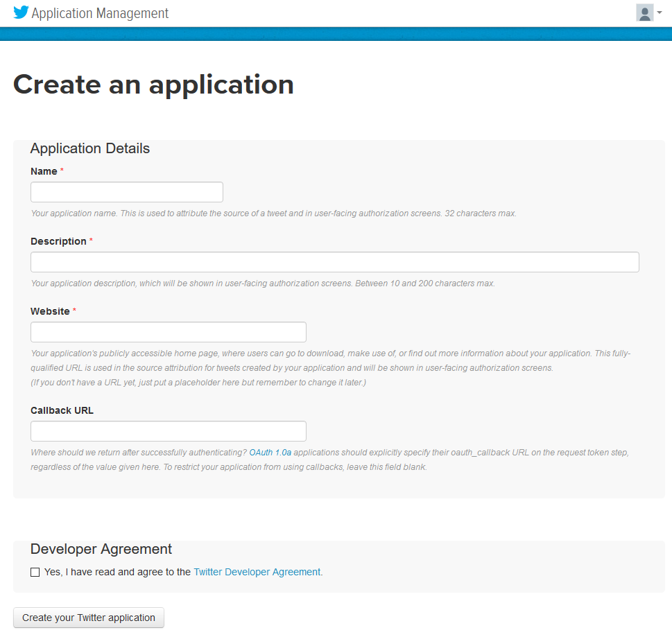672x637 pixels.
Task: Open the OAuth 1.0a link
Action: click(x=270, y=453)
